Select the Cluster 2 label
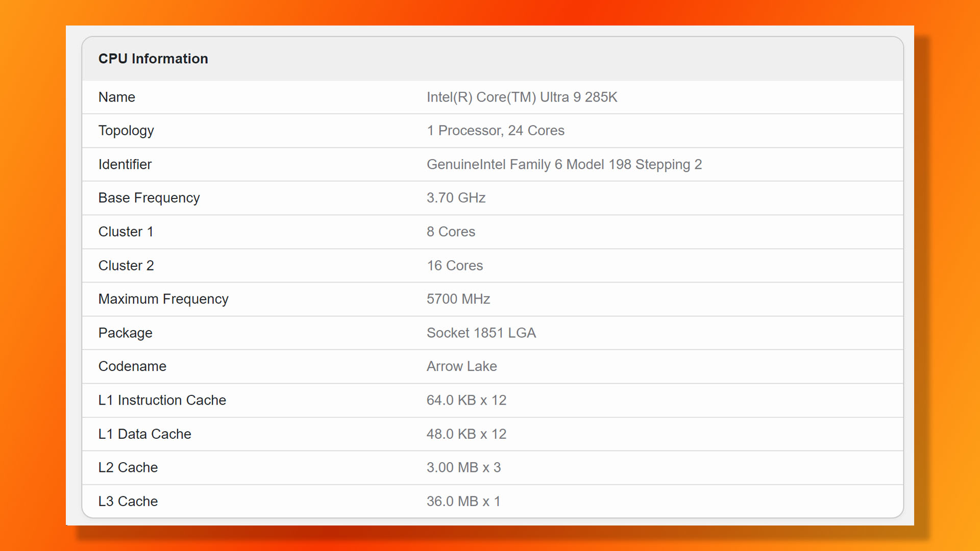Screen dimensions: 980x551 [126, 265]
